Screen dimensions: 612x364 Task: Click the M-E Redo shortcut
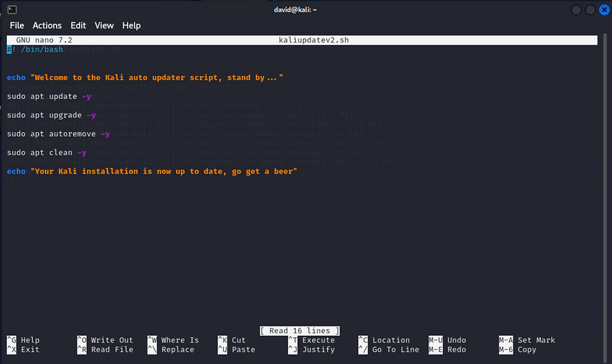click(447, 350)
